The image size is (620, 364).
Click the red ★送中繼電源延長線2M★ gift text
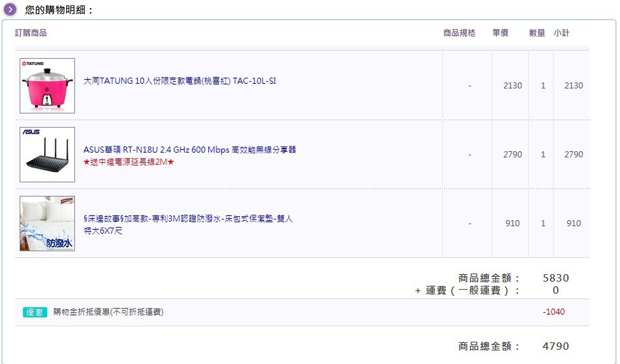128,162
